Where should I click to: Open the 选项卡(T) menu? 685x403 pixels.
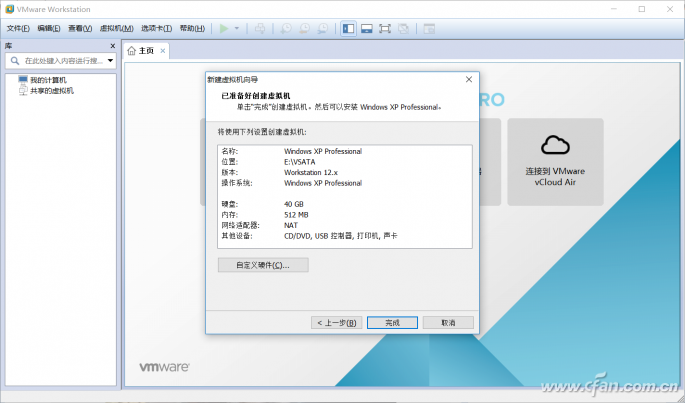pyautogui.click(x=156, y=28)
